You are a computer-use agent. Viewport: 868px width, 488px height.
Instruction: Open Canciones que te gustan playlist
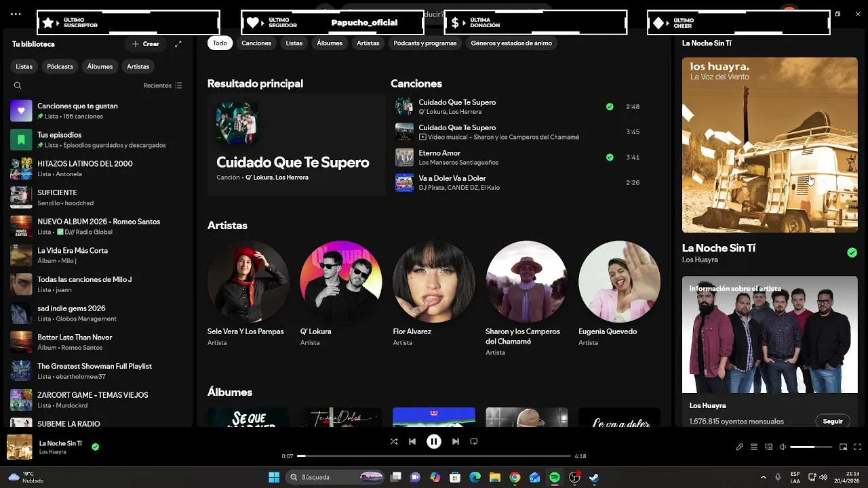[x=98, y=110]
